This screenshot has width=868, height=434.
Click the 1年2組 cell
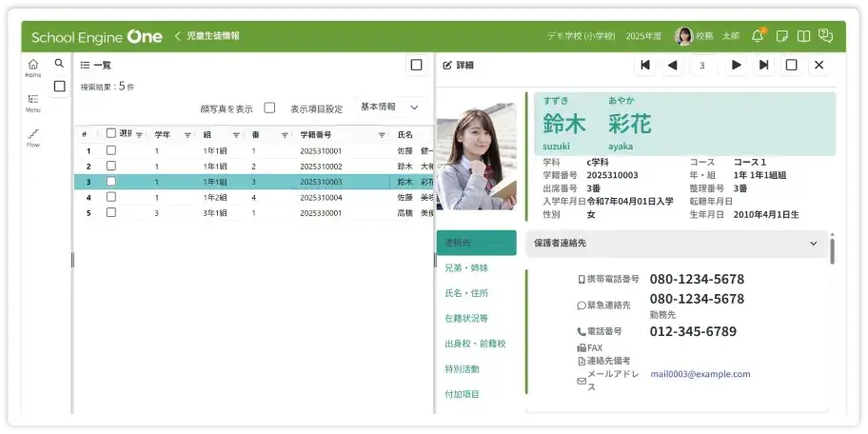tap(215, 197)
